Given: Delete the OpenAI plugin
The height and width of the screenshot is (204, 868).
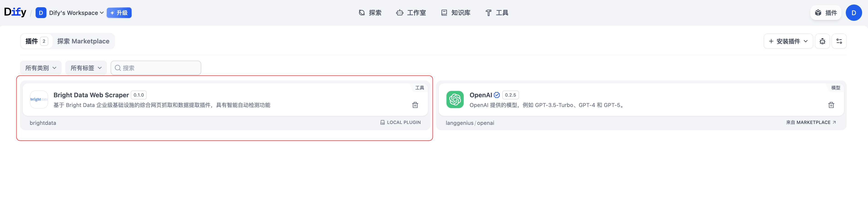Looking at the screenshot, I should tap(831, 105).
